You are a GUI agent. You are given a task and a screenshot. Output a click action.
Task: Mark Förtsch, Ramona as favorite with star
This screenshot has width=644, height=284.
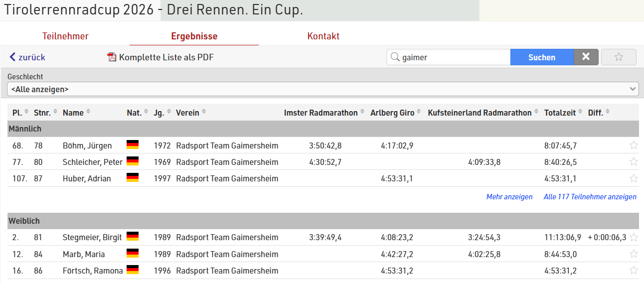coord(634,271)
